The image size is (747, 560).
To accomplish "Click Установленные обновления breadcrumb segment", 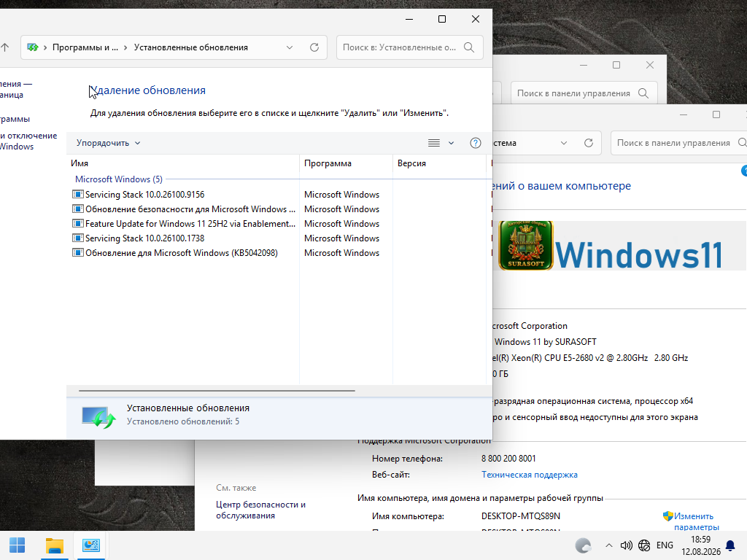I will coord(191,47).
